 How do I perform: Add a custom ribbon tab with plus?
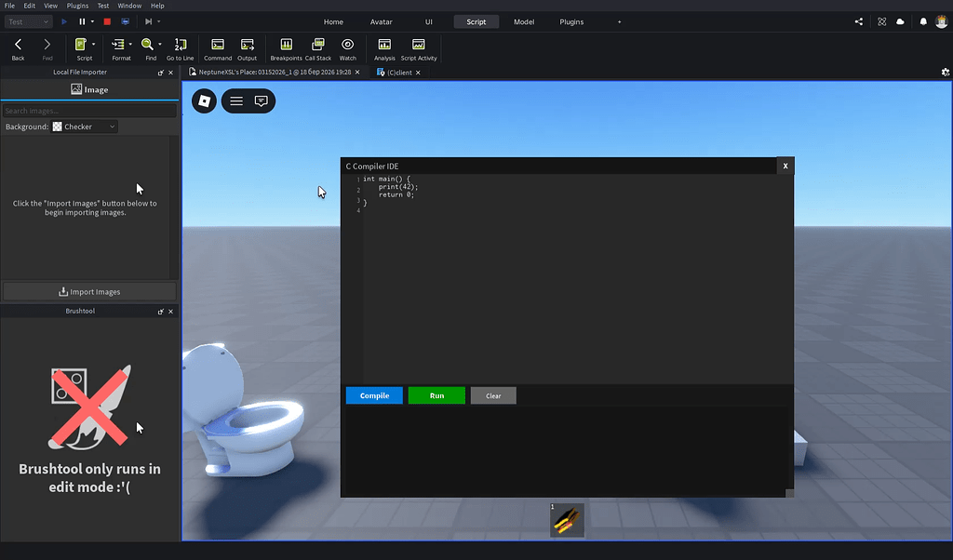coord(619,22)
